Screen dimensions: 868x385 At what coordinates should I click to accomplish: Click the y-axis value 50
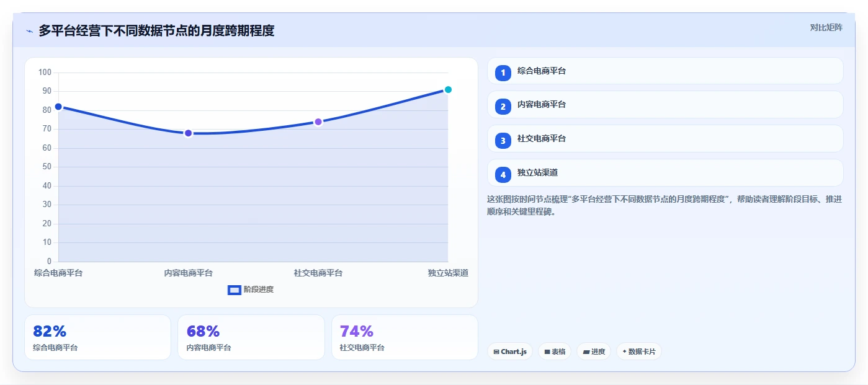pyautogui.click(x=47, y=167)
